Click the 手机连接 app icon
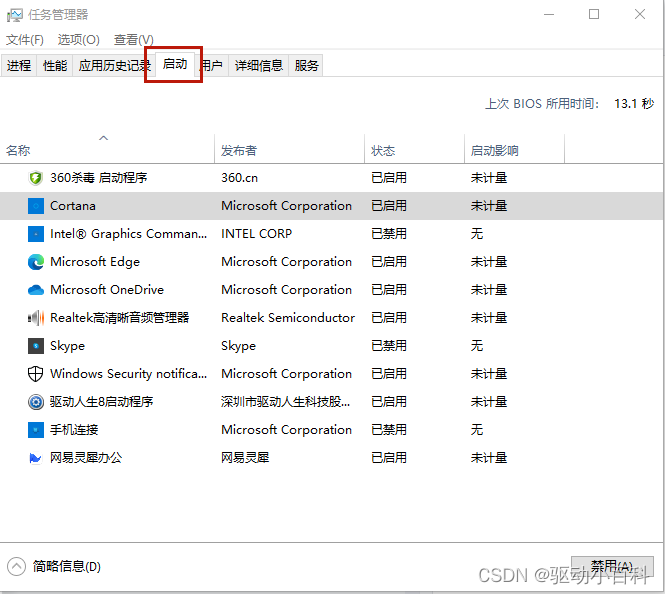Viewport: 665px width, 594px height. click(36, 429)
